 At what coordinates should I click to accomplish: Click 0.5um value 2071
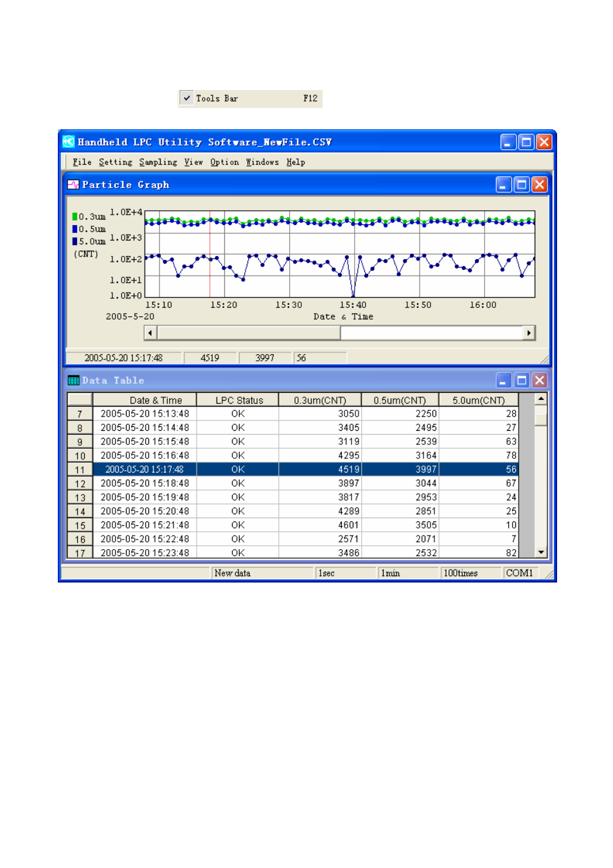[x=400, y=539]
